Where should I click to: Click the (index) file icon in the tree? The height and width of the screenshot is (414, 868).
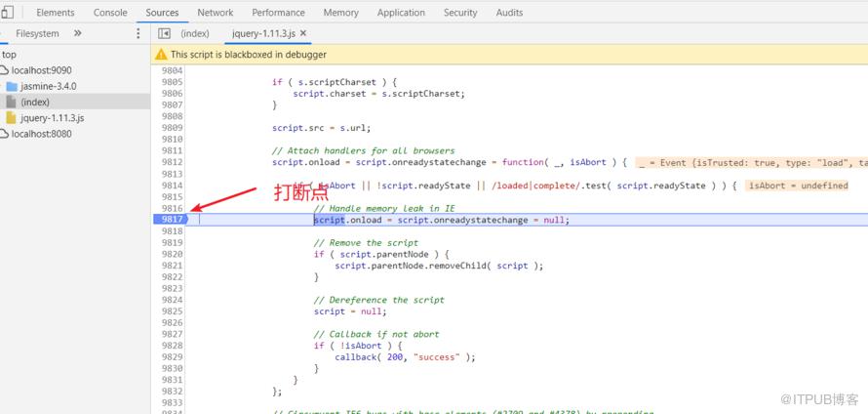click(x=11, y=102)
